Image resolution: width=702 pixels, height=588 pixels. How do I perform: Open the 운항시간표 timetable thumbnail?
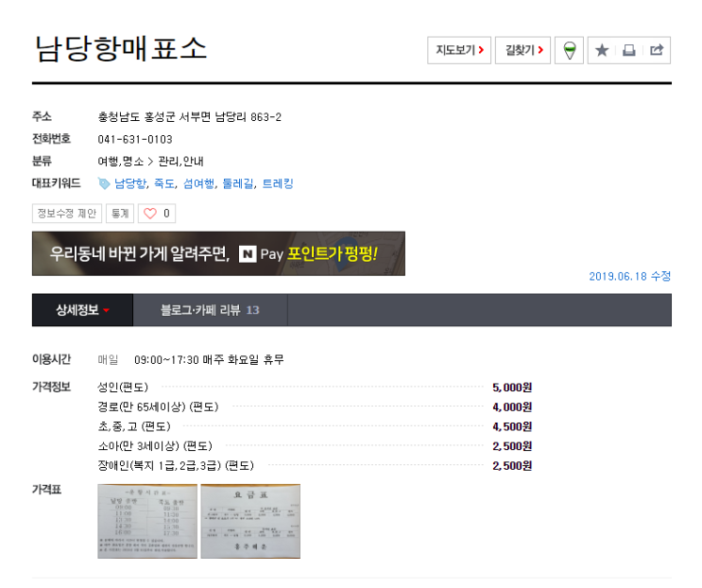[x=147, y=521]
